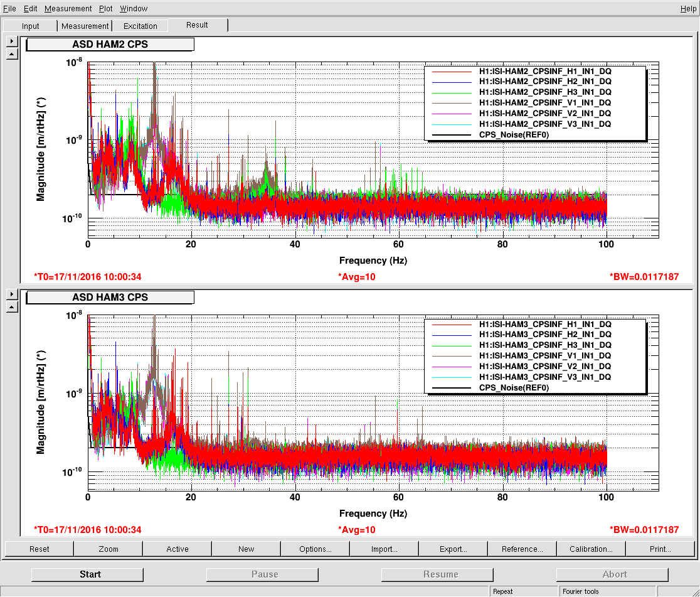
Task: Click the Active button
Action: (178, 549)
